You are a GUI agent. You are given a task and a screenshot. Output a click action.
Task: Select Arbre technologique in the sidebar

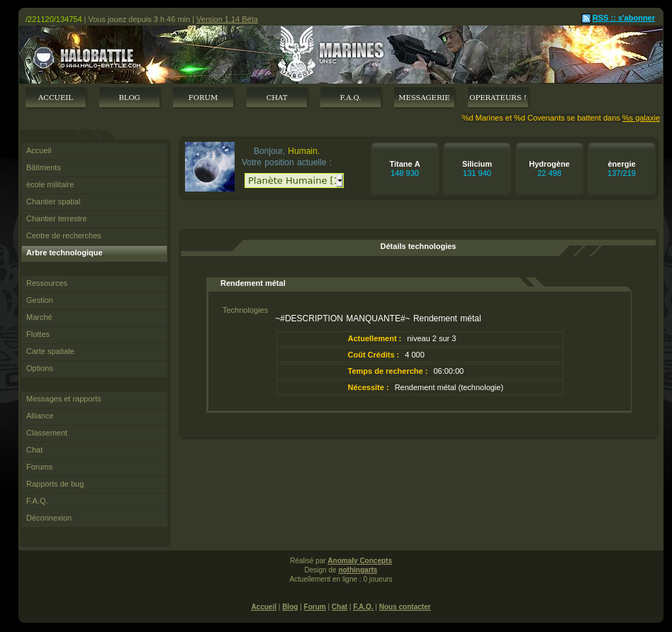94,253
